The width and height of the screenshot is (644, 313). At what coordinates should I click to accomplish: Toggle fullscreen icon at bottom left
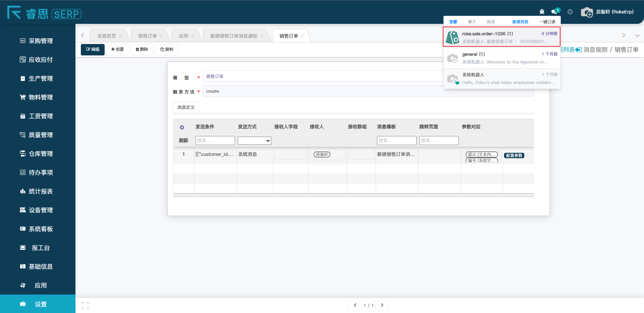point(85,305)
